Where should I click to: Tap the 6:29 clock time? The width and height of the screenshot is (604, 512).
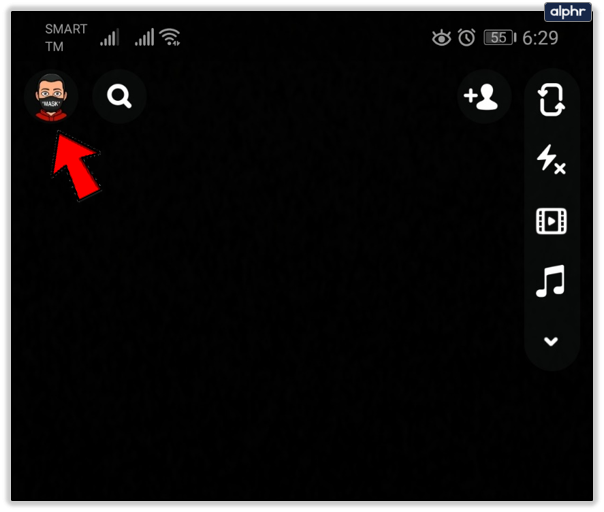pos(540,38)
